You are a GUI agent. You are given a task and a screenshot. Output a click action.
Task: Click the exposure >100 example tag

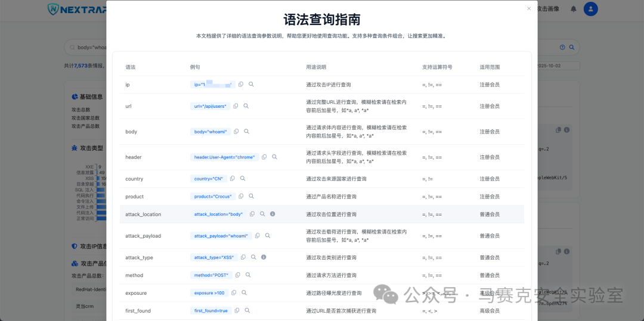tap(209, 293)
